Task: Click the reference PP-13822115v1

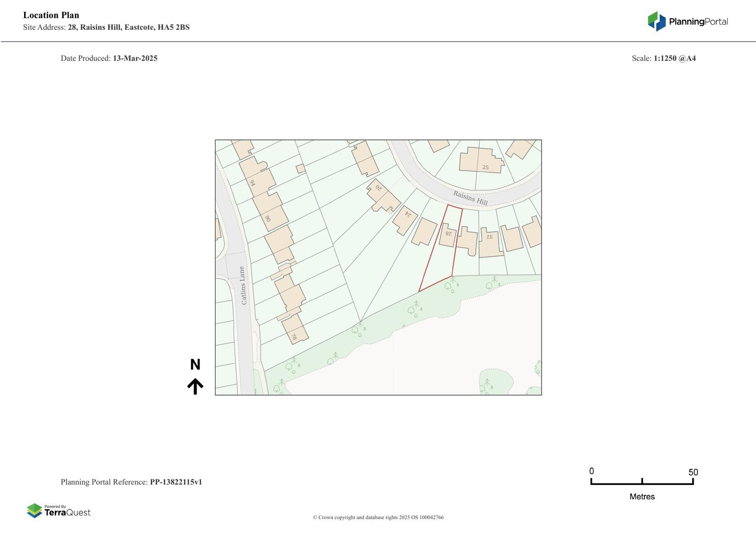Action: [x=176, y=482]
